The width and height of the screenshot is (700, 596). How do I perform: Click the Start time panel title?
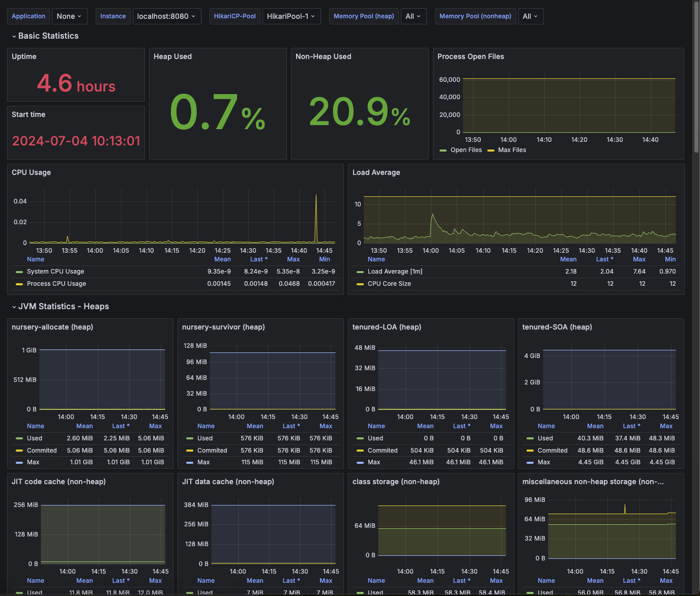tap(28, 114)
